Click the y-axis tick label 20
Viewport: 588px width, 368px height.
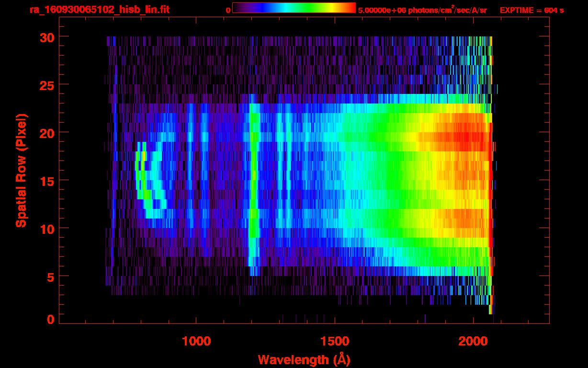46,133
